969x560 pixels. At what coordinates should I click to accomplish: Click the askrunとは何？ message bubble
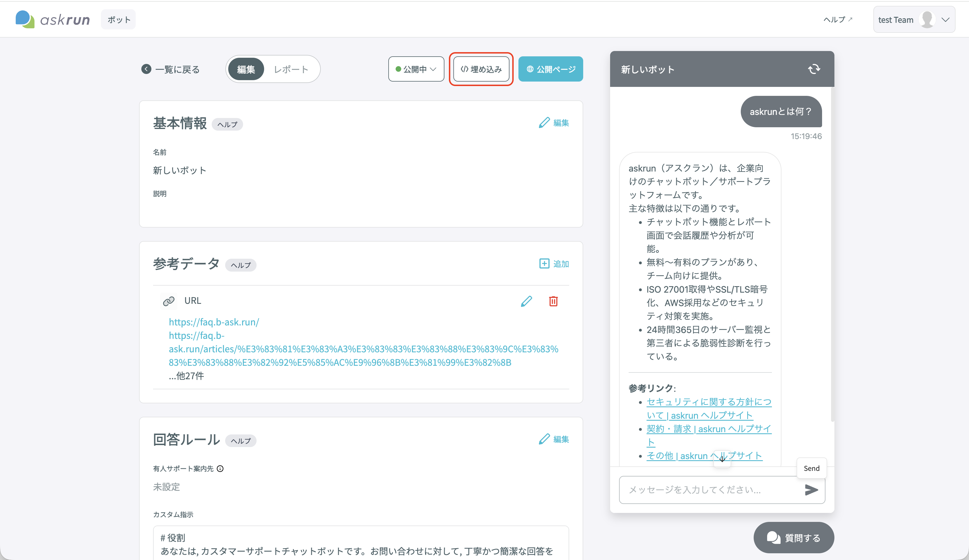click(x=781, y=112)
